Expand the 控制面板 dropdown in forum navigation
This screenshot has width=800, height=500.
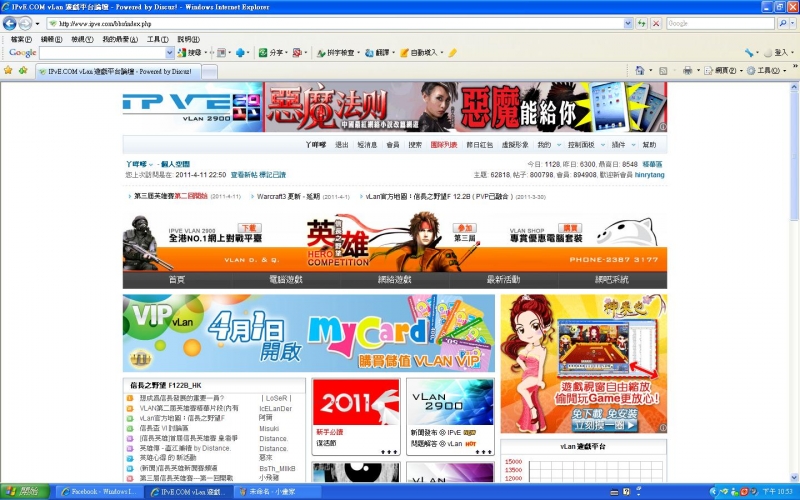point(603,145)
